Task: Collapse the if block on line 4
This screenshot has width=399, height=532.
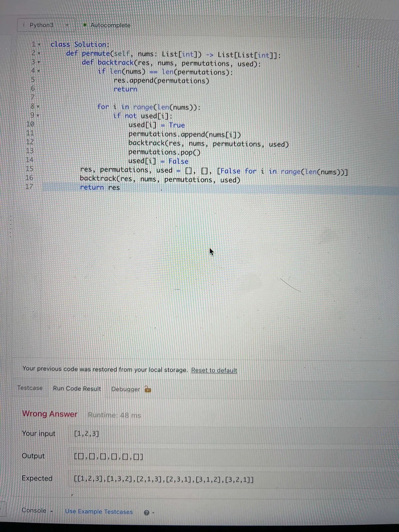Action: [39, 71]
